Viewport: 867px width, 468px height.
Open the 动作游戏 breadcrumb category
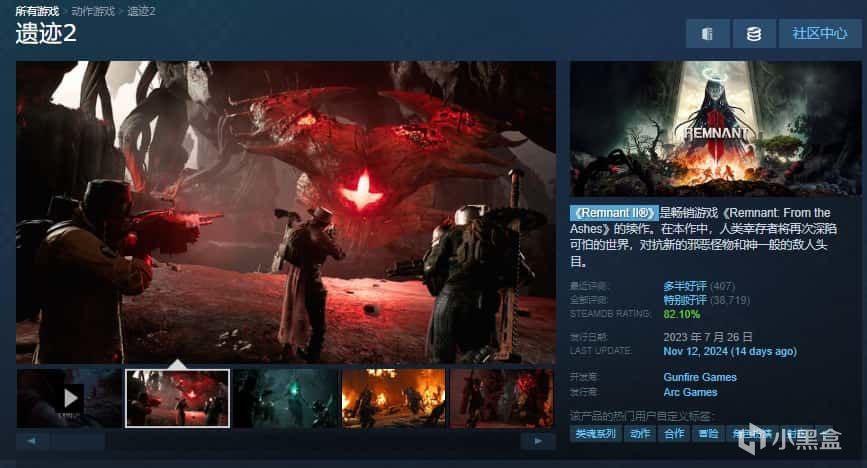point(93,11)
